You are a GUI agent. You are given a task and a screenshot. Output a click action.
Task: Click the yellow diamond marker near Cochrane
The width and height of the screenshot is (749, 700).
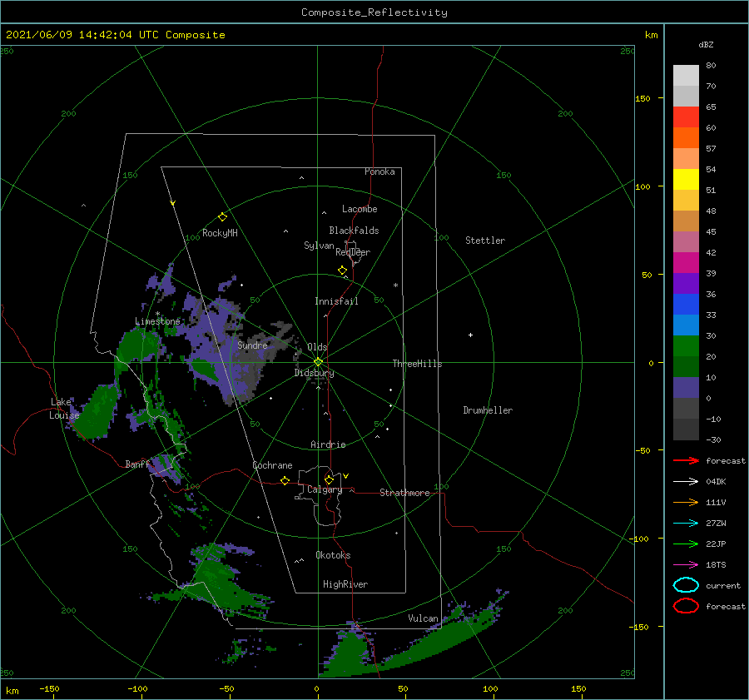click(x=285, y=481)
